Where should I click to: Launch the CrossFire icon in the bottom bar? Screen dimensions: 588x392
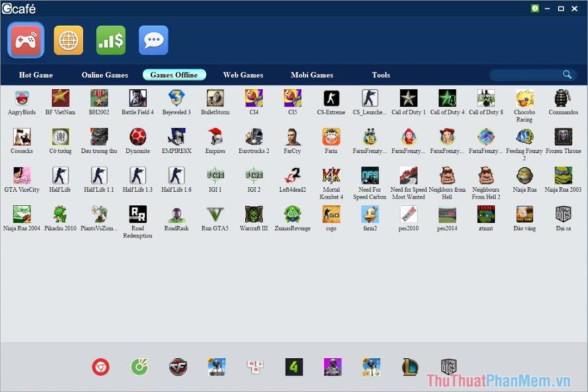177,367
